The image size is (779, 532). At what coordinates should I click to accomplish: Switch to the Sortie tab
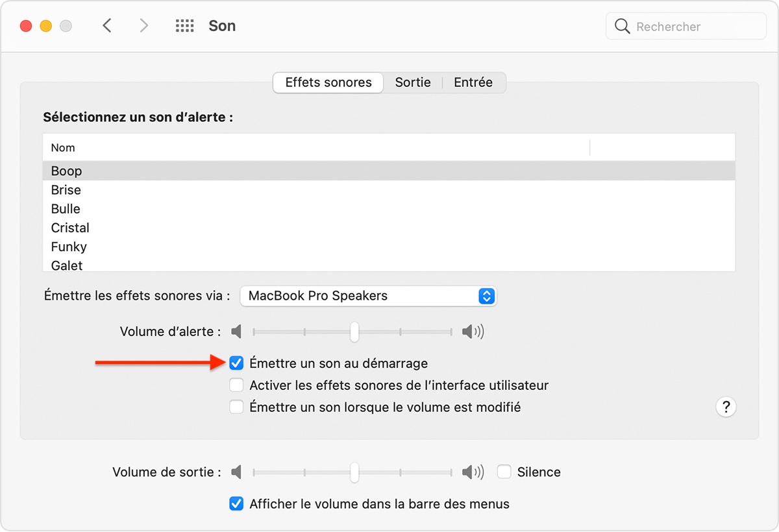413,82
